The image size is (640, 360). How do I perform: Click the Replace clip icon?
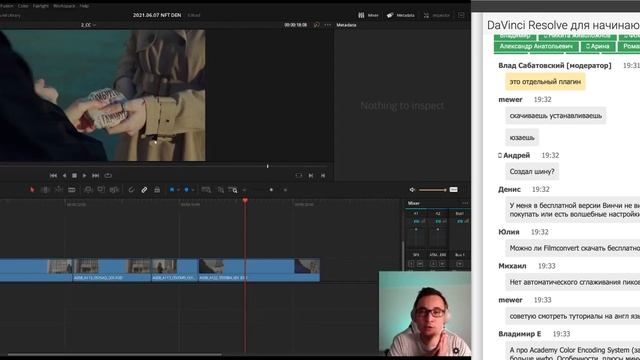tap(114, 190)
